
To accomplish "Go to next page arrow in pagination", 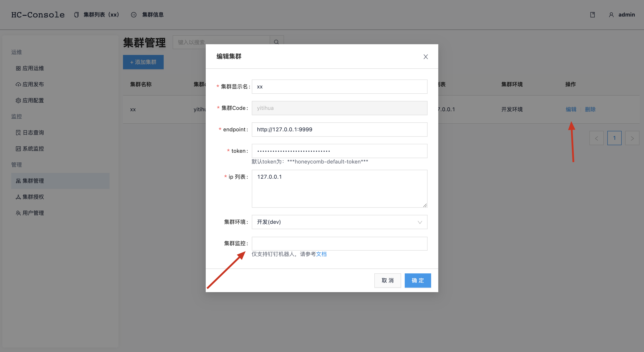I will (632, 138).
